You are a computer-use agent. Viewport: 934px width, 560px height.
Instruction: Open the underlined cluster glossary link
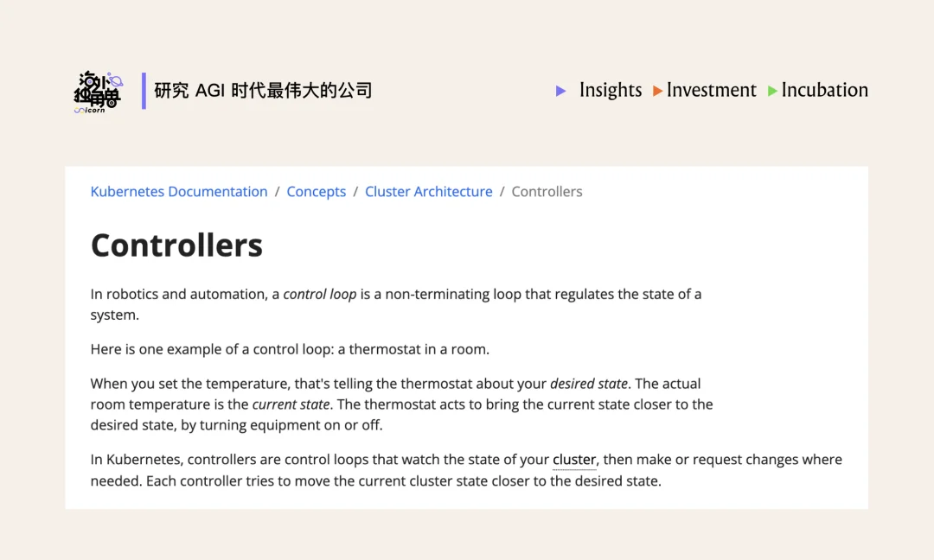tap(574, 459)
